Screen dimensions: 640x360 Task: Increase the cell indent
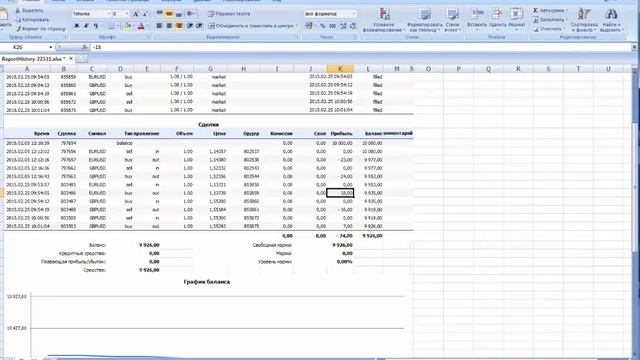coord(200,26)
